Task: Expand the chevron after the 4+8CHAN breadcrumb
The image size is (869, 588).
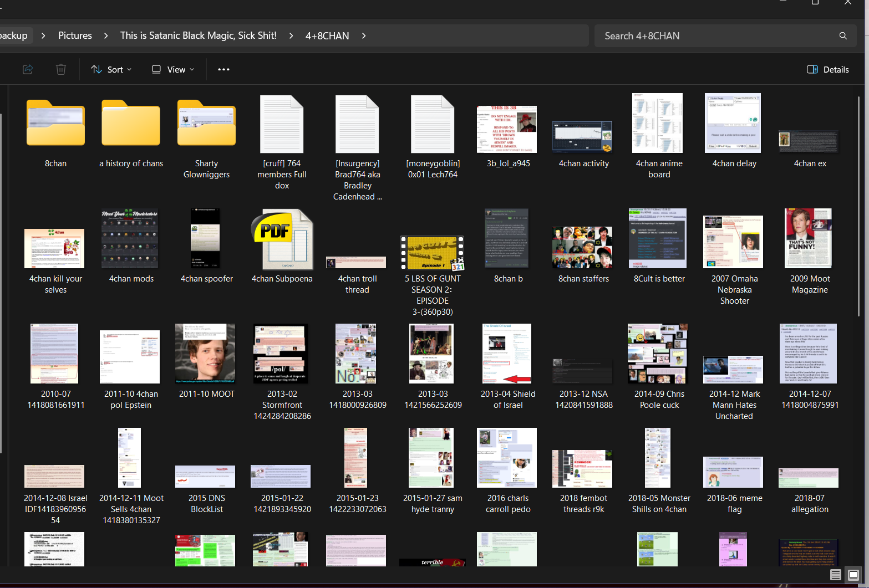Action: [364, 35]
